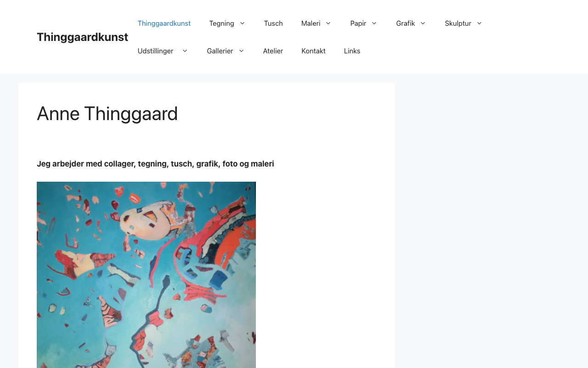This screenshot has height=368, width=588.
Task: Expand the Gallerier submenu chevron
Action: (x=241, y=51)
